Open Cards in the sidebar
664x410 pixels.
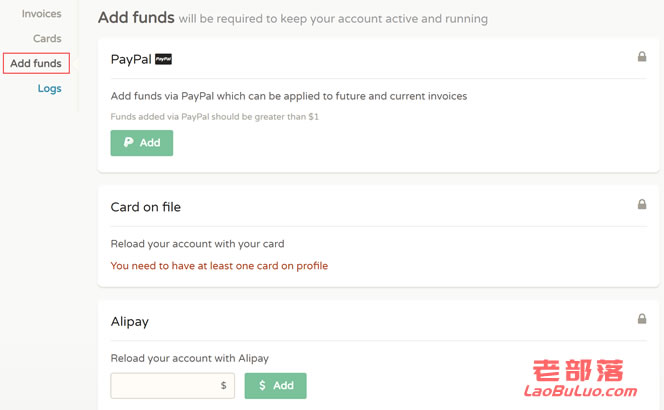[x=47, y=39]
